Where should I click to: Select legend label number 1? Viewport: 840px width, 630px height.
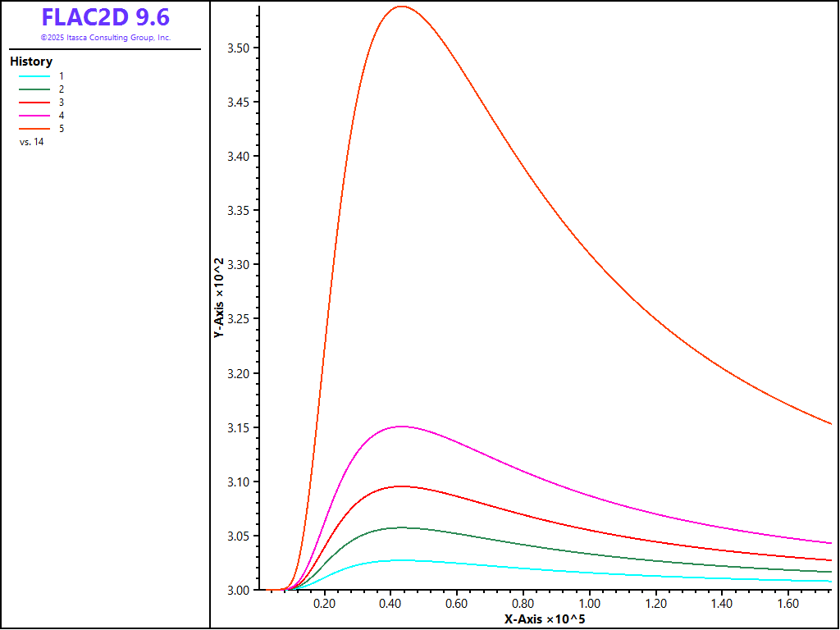pos(62,75)
